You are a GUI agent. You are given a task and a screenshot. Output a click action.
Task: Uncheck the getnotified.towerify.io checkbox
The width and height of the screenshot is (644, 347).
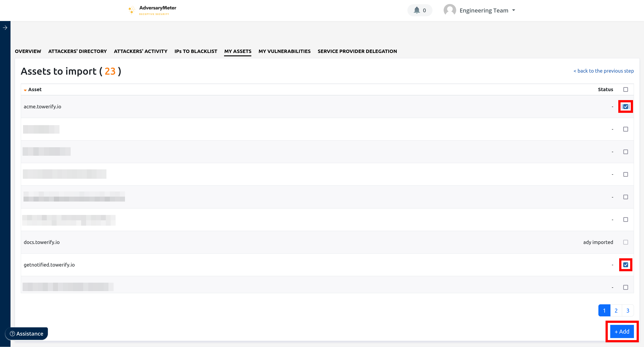click(x=625, y=265)
